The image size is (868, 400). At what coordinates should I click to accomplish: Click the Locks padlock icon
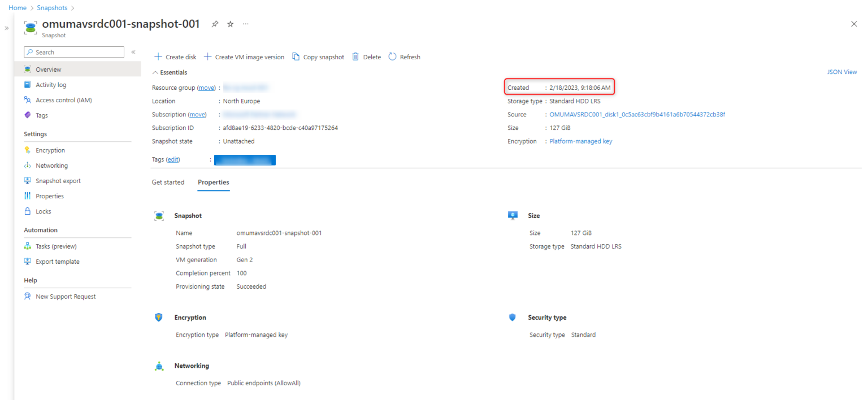point(28,211)
